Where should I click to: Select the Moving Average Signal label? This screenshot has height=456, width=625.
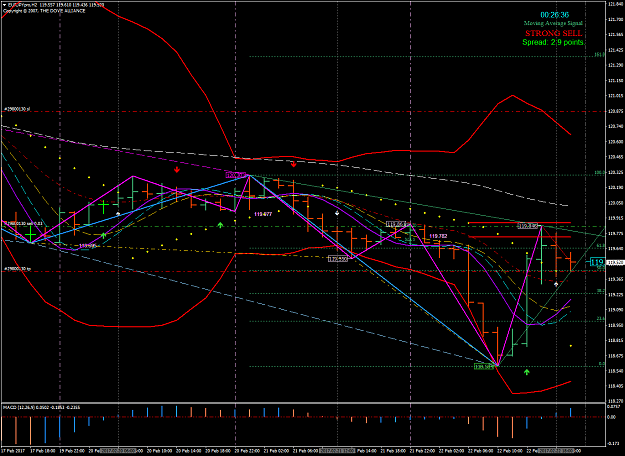pyautogui.click(x=553, y=24)
